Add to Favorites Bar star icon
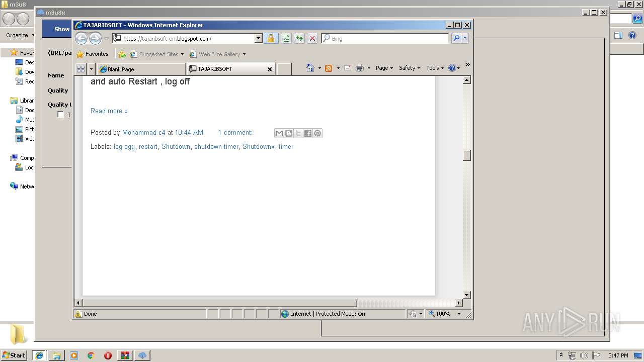Viewport: 644px width, 362px height. pos(122,54)
